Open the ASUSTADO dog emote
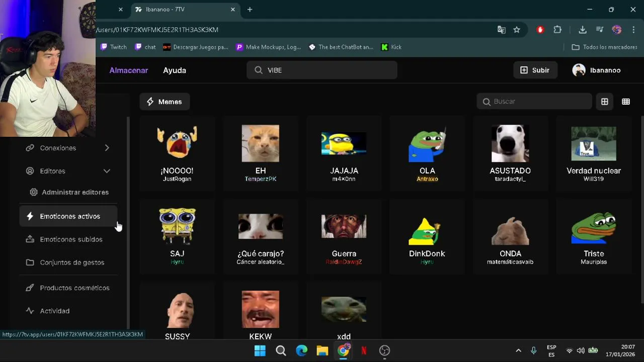Viewport: 644px width, 362px height. 510,153
